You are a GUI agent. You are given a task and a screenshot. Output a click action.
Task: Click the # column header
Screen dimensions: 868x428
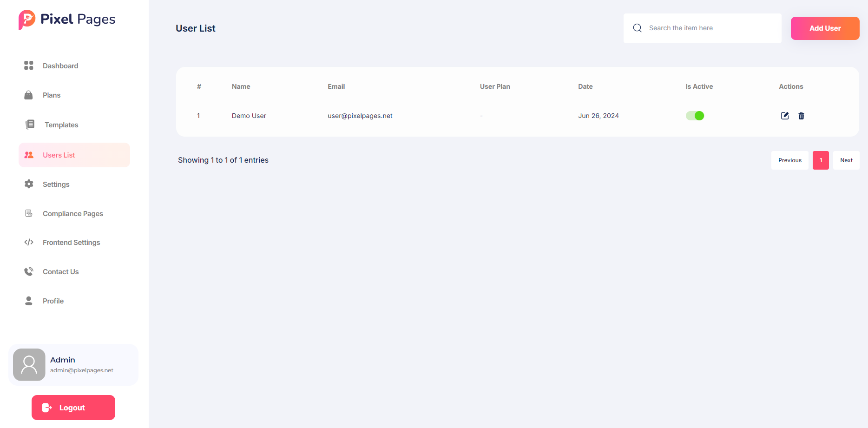(199, 86)
